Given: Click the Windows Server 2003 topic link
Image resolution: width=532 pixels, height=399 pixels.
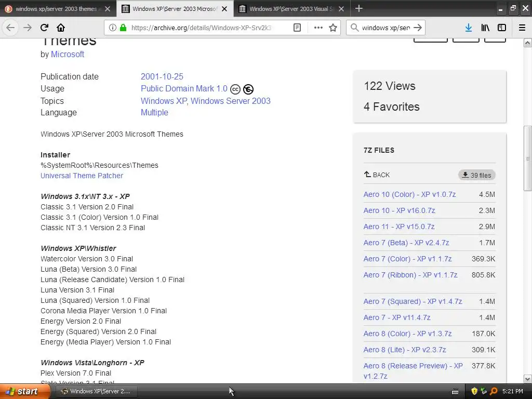Looking at the screenshot, I should pyautogui.click(x=230, y=101).
